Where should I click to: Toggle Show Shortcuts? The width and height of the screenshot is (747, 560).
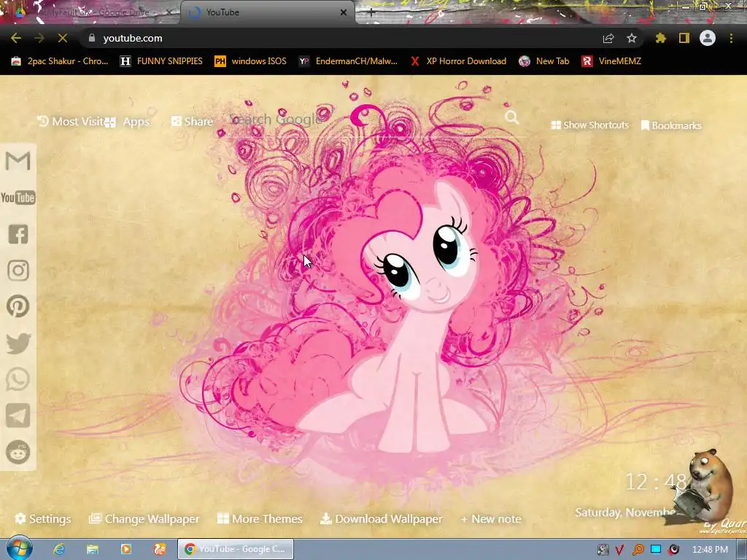click(589, 125)
